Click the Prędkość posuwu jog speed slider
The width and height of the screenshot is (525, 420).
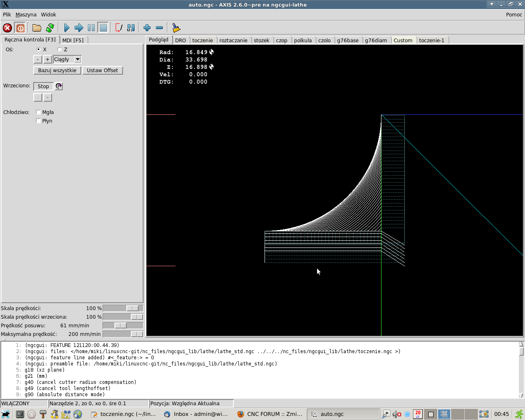[x=123, y=325]
